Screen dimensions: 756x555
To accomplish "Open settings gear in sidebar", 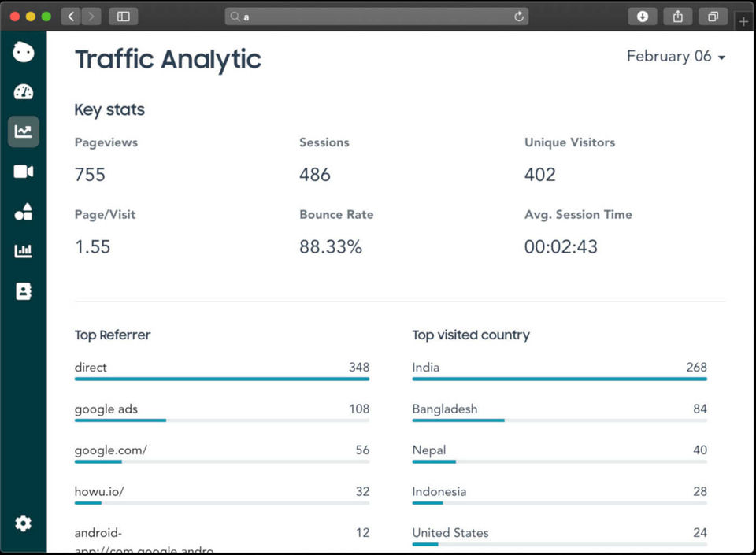I will 23,524.
